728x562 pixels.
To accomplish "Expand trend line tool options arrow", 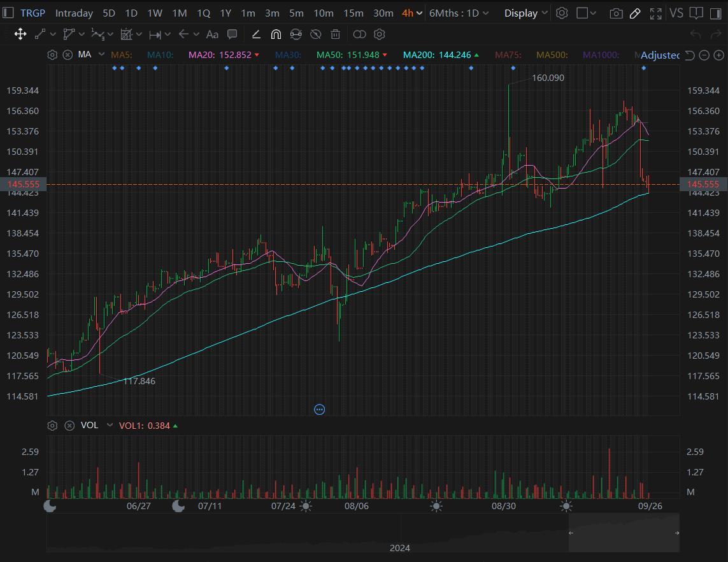I will click(53, 34).
